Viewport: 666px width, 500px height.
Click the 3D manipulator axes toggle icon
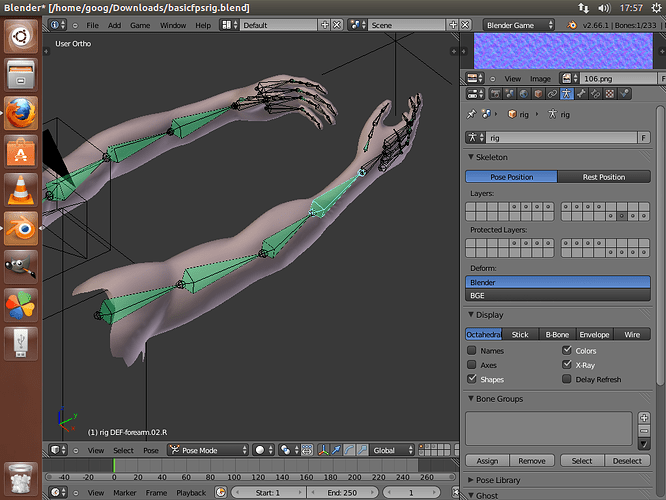click(x=323, y=450)
